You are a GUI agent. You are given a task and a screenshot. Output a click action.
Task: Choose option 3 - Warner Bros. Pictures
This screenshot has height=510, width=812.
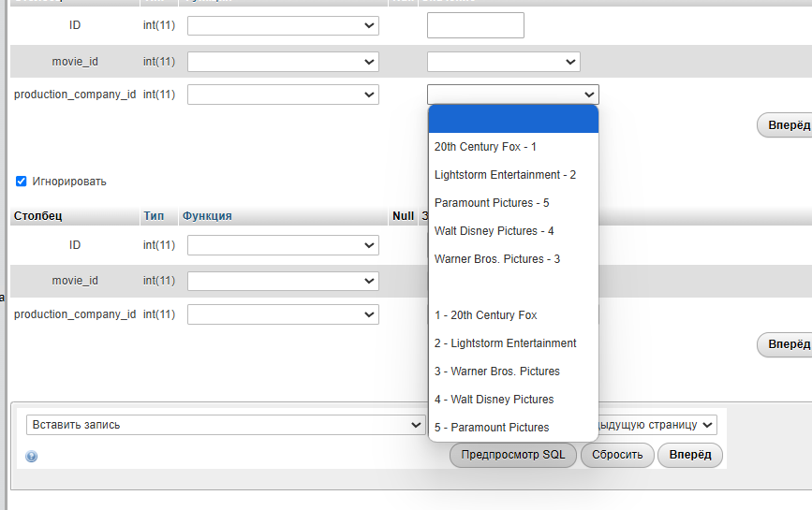pos(514,372)
